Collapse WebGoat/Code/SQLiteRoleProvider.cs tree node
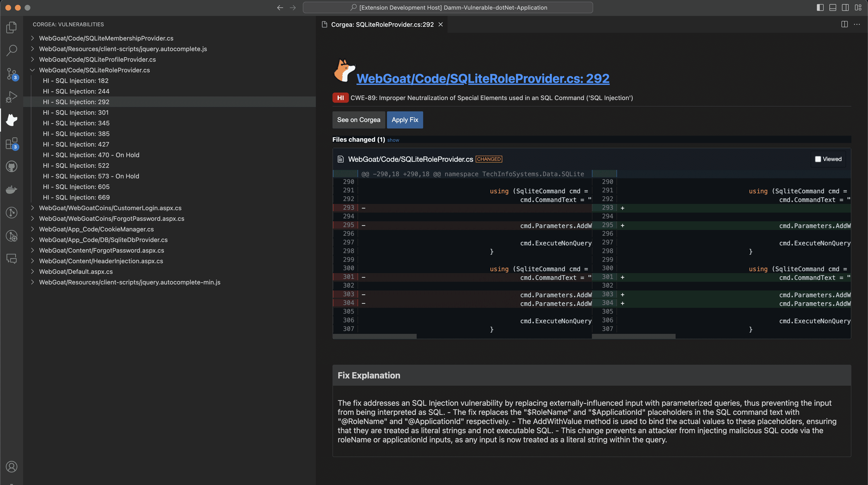The height and width of the screenshot is (485, 868). click(x=32, y=70)
